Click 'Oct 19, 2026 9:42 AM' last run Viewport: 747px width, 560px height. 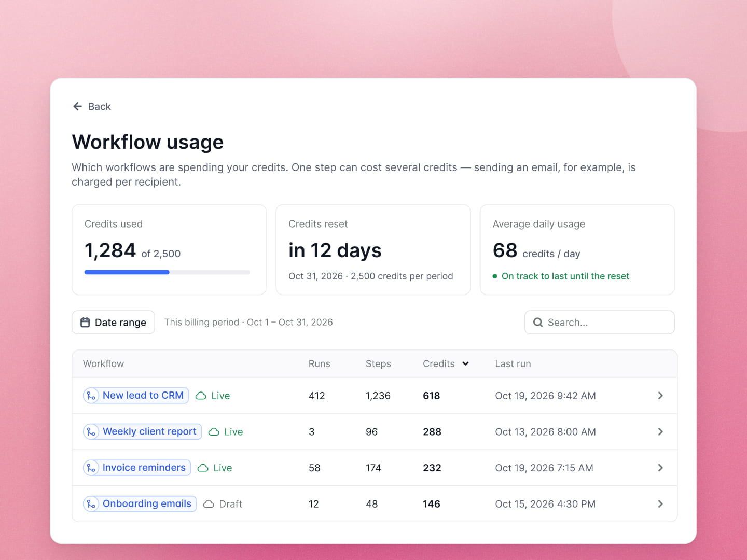point(545,396)
